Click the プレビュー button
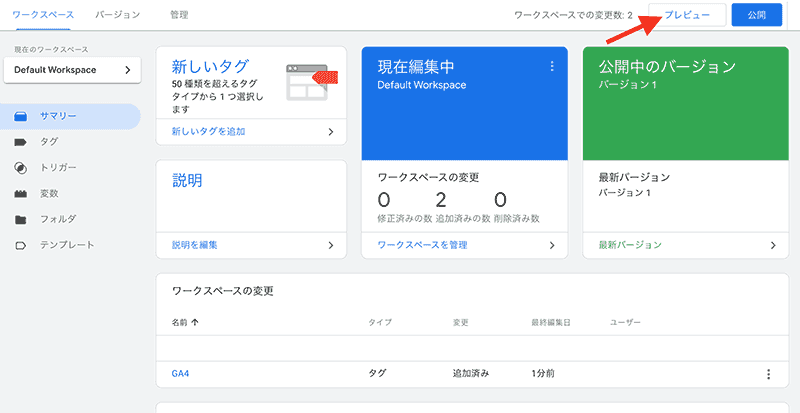Screen dimensions: 800x413 (687, 15)
